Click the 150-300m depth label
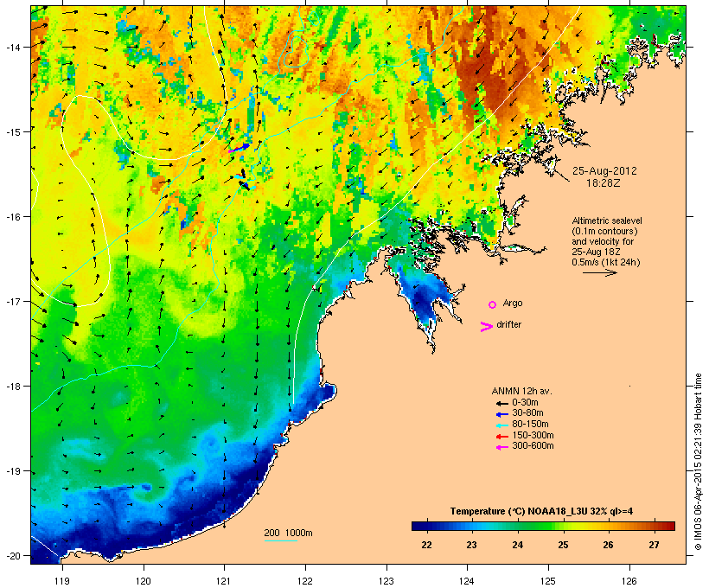709x588 pixels. pyautogui.click(x=533, y=435)
